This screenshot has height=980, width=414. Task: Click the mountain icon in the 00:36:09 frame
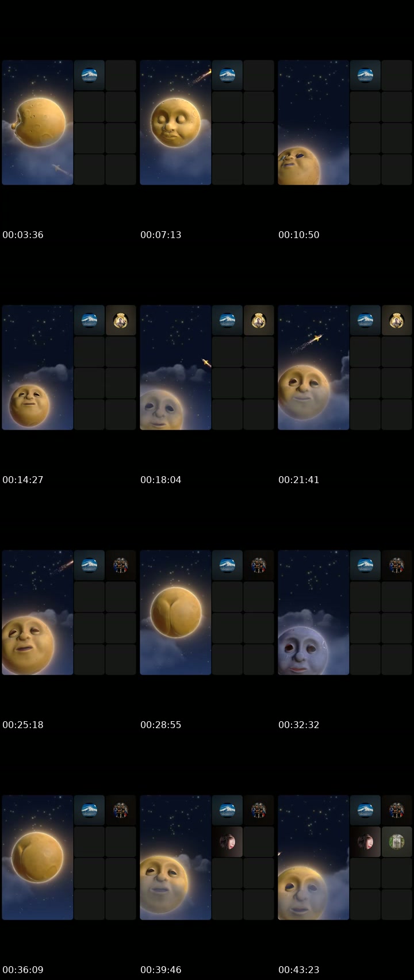(x=89, y=810)
